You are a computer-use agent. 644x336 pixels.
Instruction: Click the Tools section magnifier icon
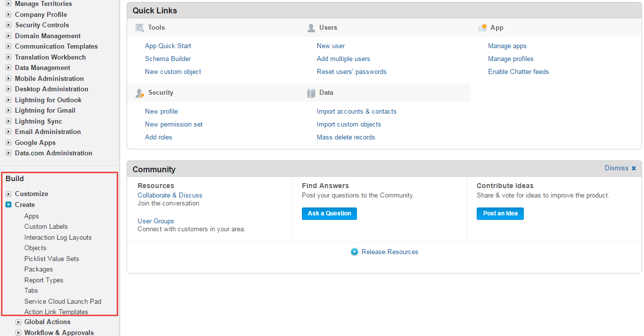[140, 28]
